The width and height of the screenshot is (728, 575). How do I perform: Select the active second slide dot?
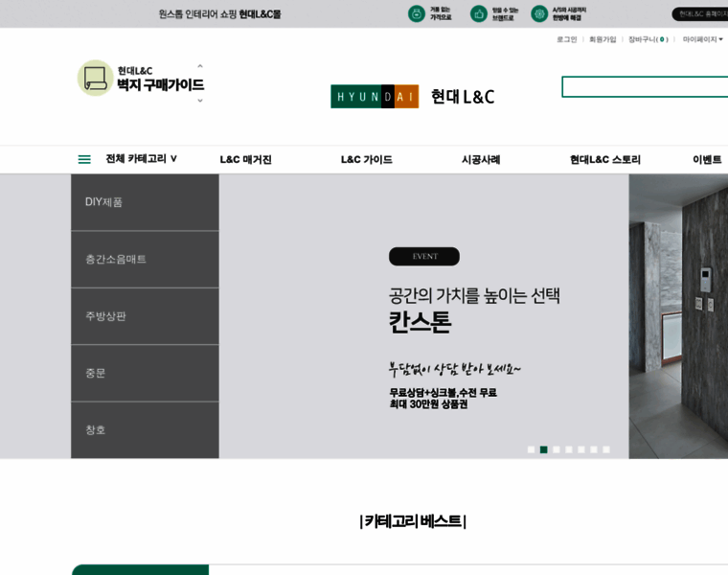click(x=544, y=449)
